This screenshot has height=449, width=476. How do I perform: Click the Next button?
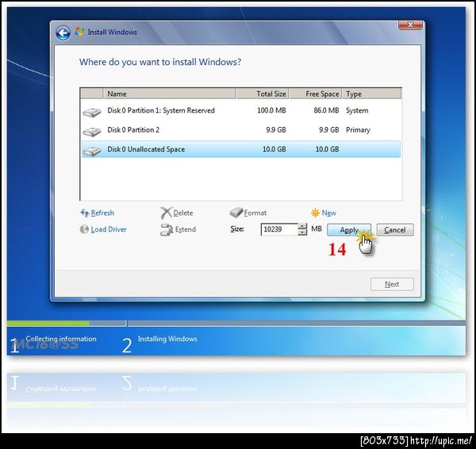[392, 284]
